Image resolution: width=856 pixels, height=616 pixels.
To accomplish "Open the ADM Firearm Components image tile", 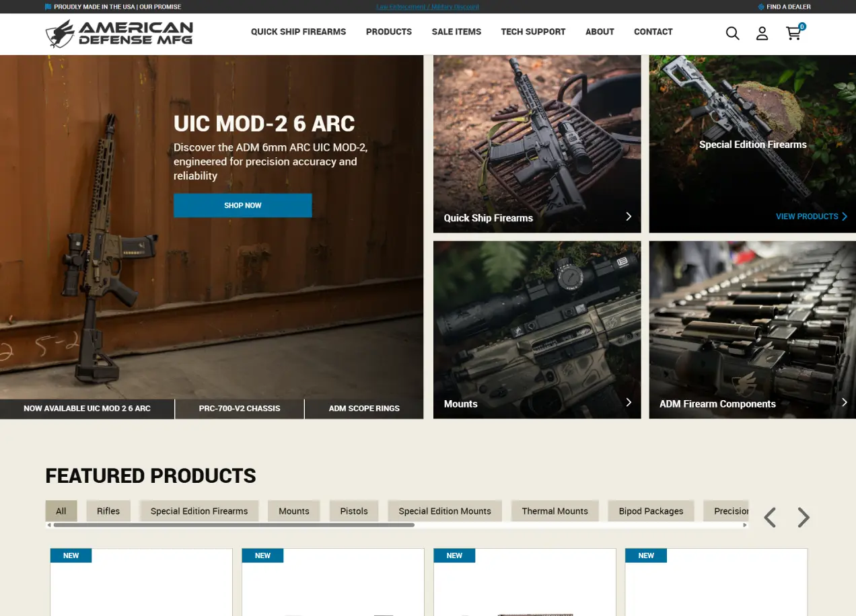I will [752, 330].
